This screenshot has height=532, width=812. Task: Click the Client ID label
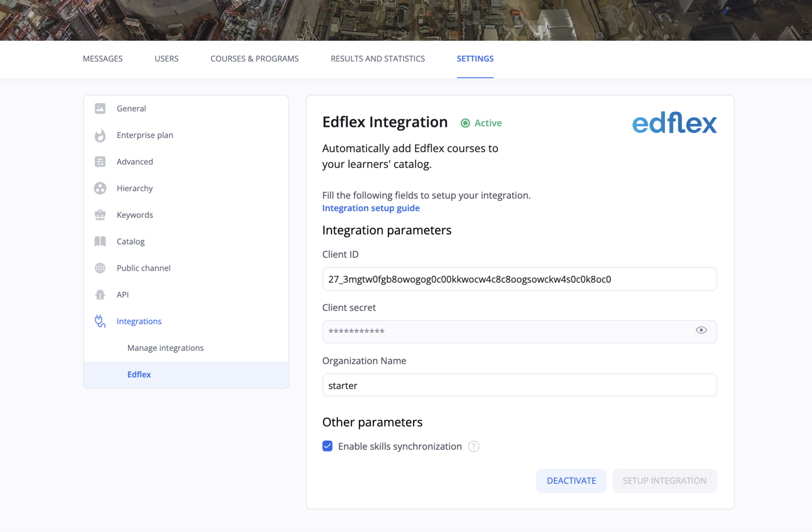click(341, 254)
